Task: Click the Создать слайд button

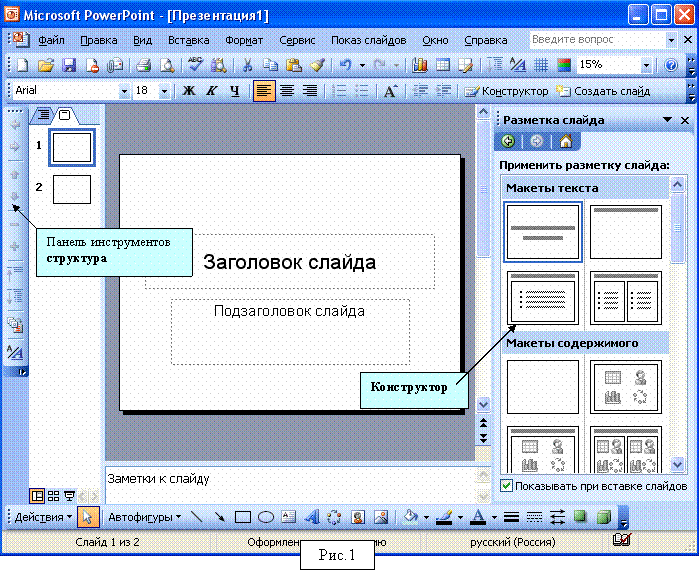Action: [x=603, y=91]
